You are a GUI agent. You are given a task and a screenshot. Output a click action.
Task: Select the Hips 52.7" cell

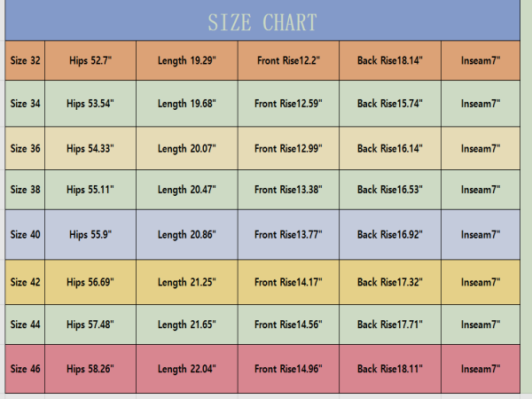[90, 60]
